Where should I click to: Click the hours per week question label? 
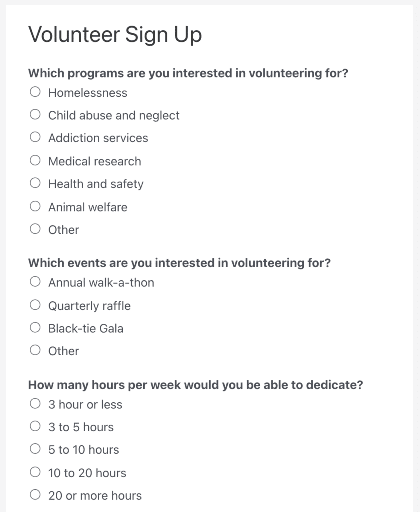tap(195, 385)
